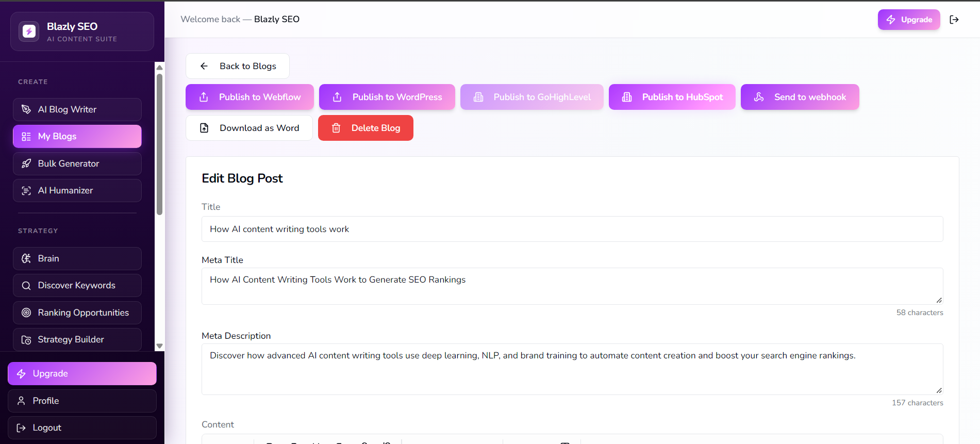Click the building icon on Publish to HubSpot
Image resolution: width=980 pixels, height=444 pixels.
coord(627,97)
